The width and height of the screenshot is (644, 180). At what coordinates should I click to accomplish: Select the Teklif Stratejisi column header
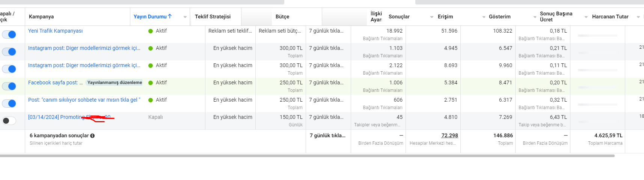coord(213,16)
